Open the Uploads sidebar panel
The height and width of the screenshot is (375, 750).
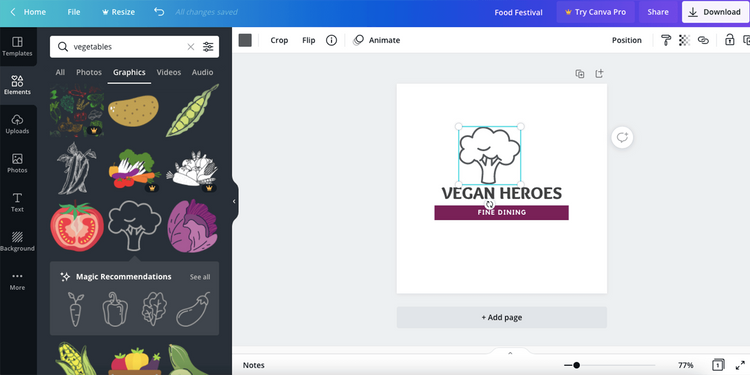17,124
